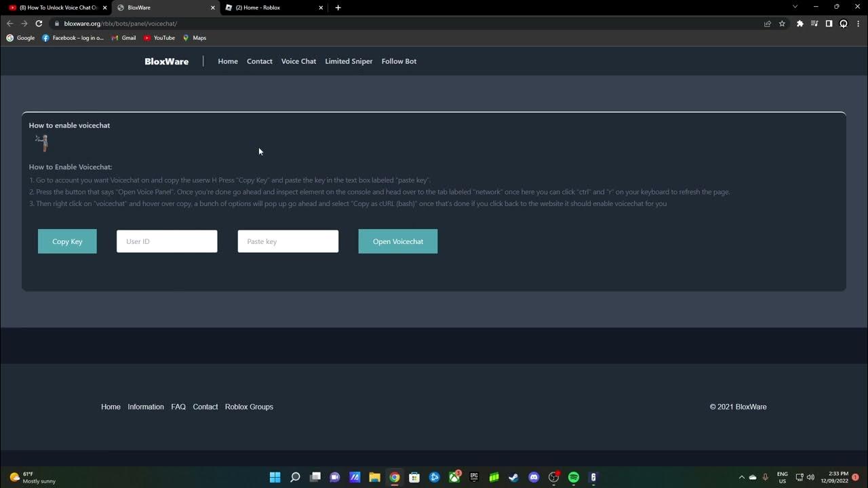Image resolution: width=868 pixels, height=488 pixels.
Task: Switch to the Home - Roblox tab
Action: (x=274, y=7)
